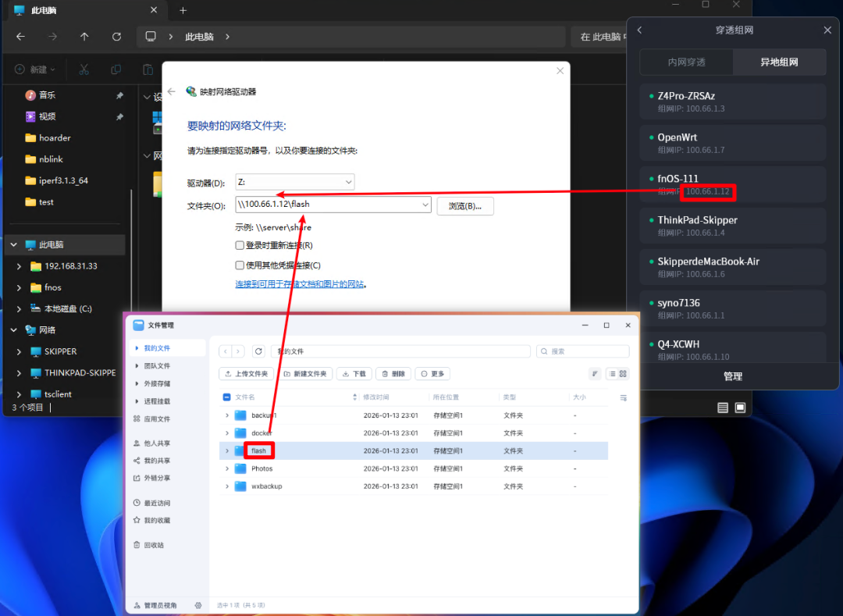This screenshot has height=616, width=843.
Task: Enable 登录时重新连接 checkbox
Action: [x=240, y=245]
